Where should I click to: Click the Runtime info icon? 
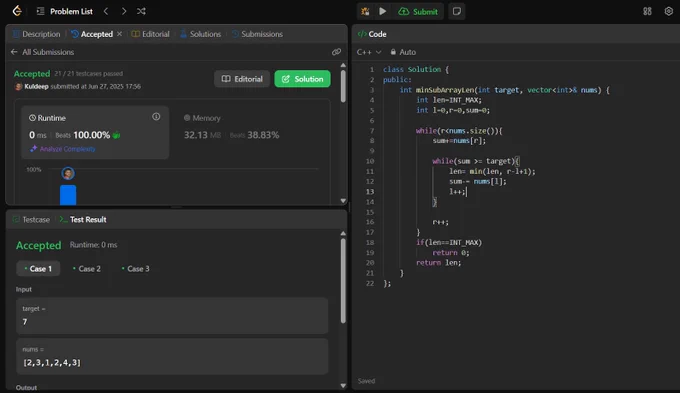point(156,117)
